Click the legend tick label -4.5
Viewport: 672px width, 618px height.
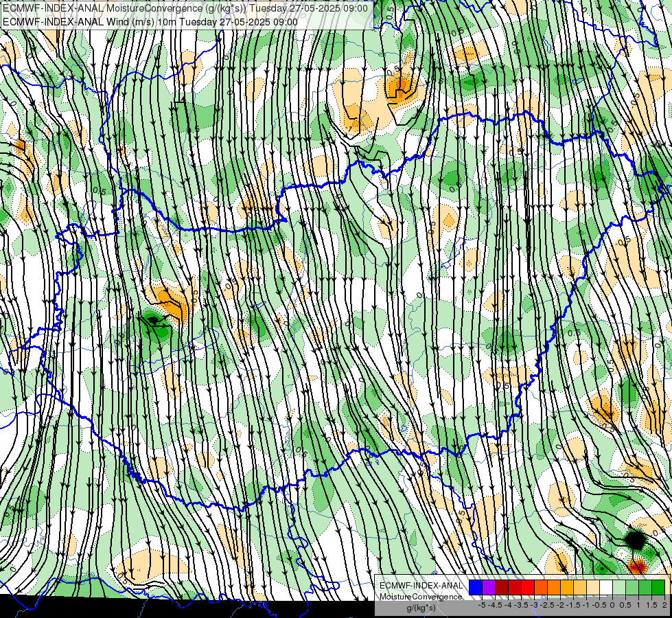[495, 605]
